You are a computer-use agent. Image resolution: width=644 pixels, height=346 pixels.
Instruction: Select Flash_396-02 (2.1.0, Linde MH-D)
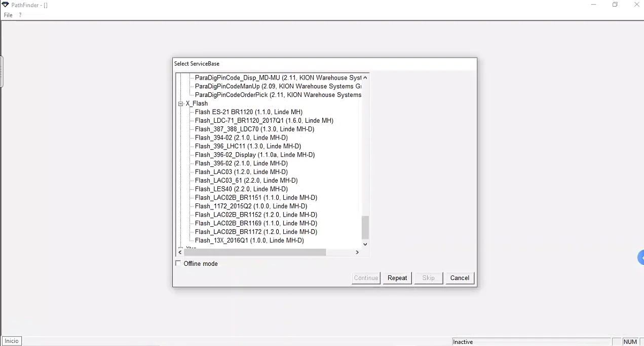(x=241, y=163)
